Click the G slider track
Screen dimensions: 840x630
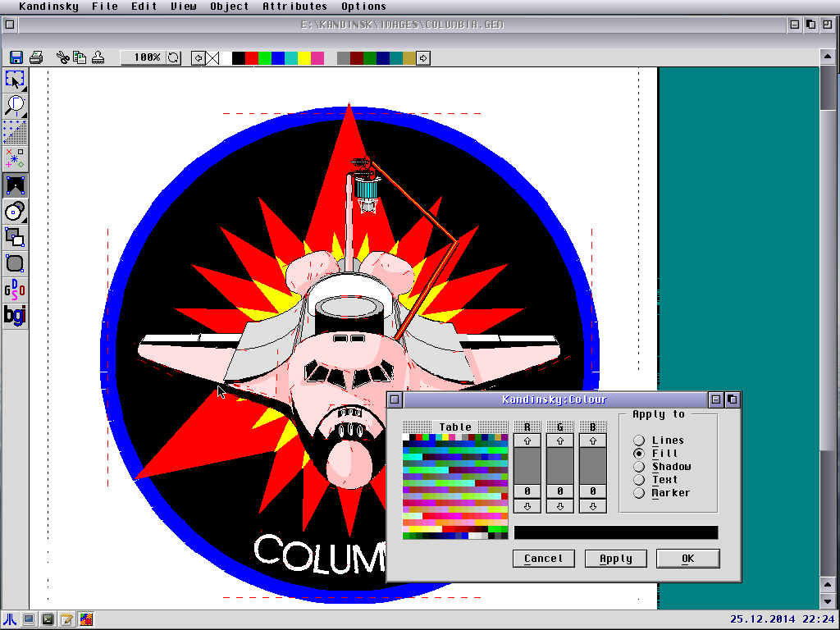click(x=559, y=466)
